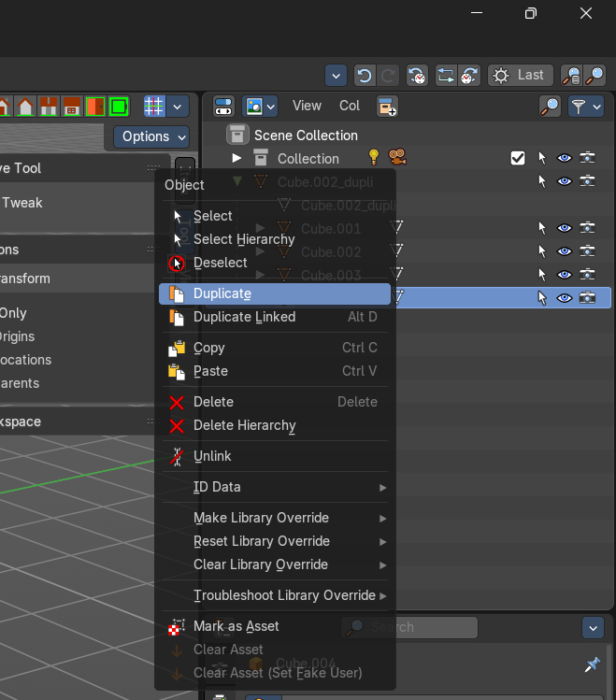
Task: Uncheck the Collection exclude checkbox
Action: [x=518, y=158]
